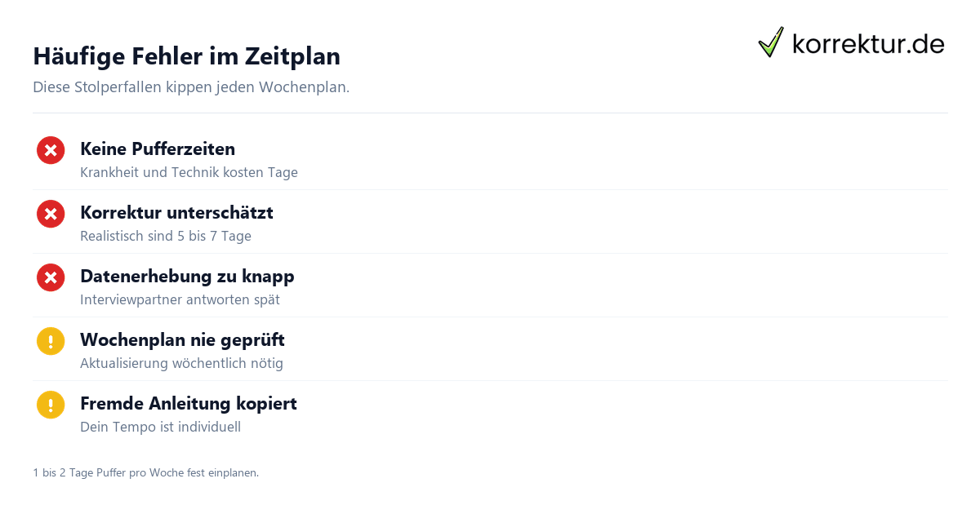Screen dimensions: 980x514
Task: Click the text Realistisch sind 5 bis 7 Tage
Action: point(166,237)
